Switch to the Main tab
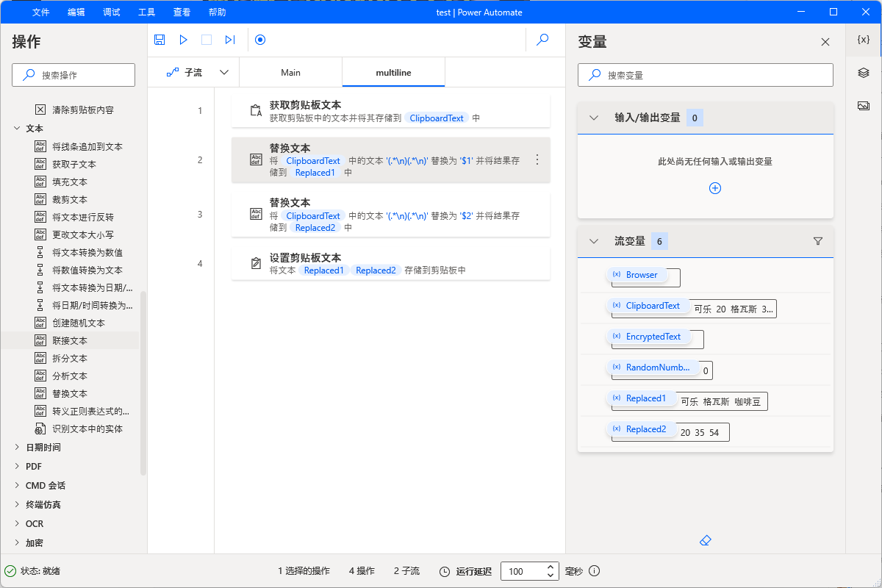The image size is (882, 588). pos(290,72)
